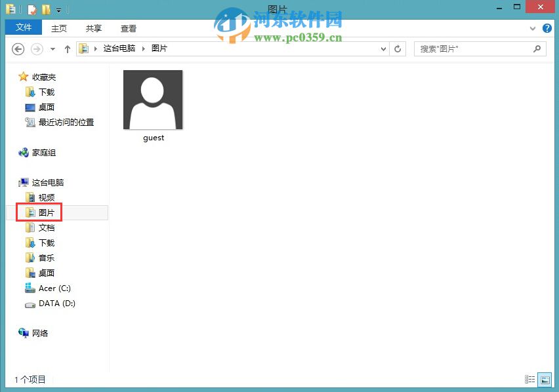Open the address bar previous locations dropdown
This screenshot has width=559, height=392.
(383, 49)
